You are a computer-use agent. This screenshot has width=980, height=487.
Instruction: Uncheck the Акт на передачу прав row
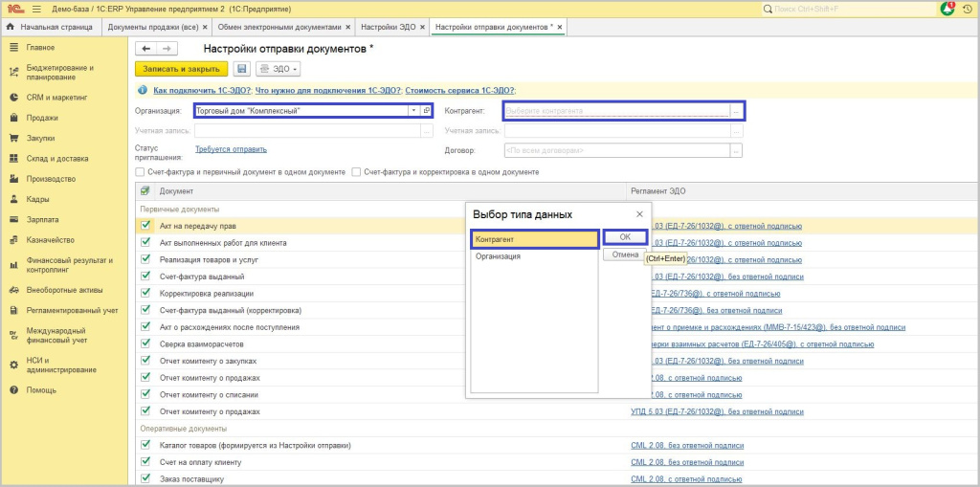click(145, 226)
